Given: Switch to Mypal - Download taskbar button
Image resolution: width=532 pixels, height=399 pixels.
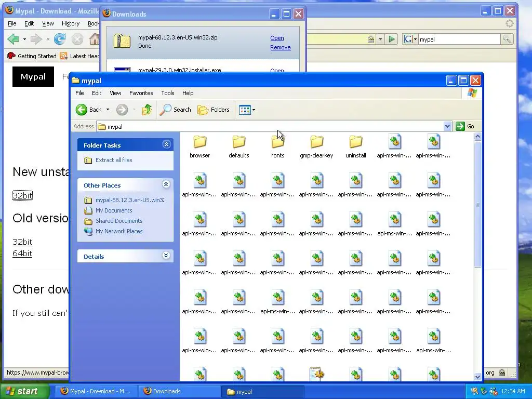Looking at the screenshot, I should pyautogui.click(x=96, y=391).
